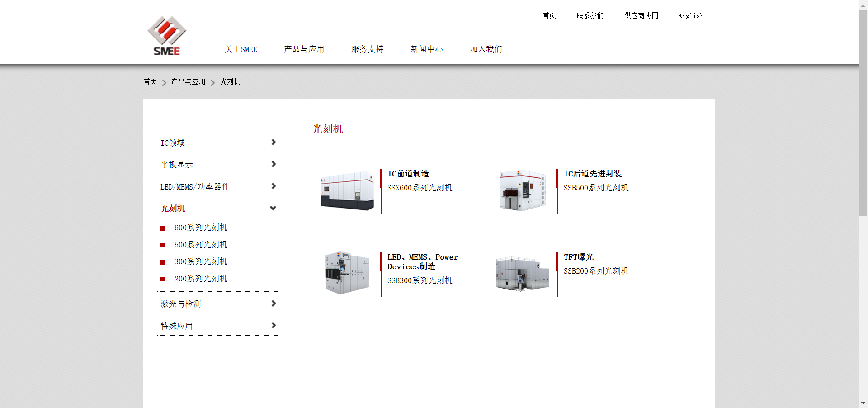Expand the IC领域 sidebar section
This screenshot has width=868, height=408.
click(274, 142)
